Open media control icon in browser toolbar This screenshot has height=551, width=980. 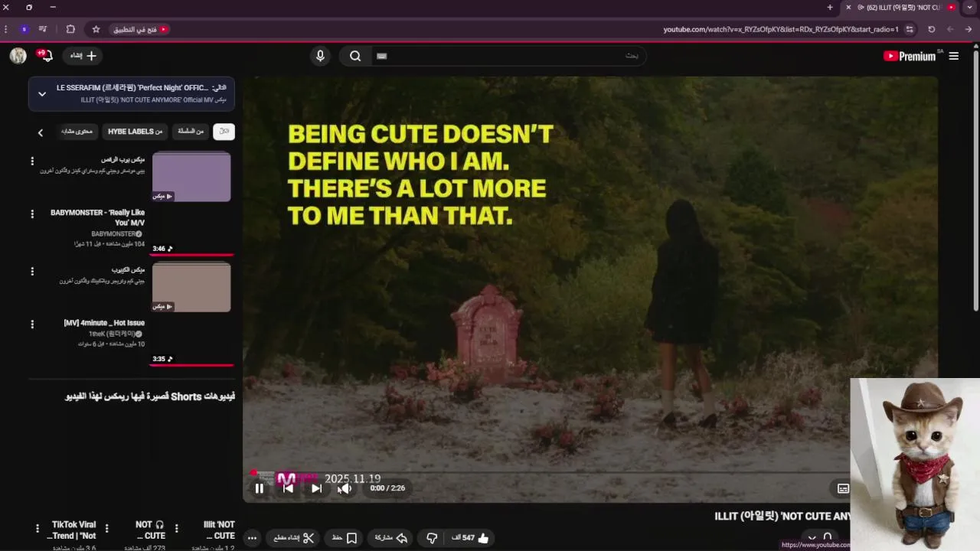tap(43, 29)
